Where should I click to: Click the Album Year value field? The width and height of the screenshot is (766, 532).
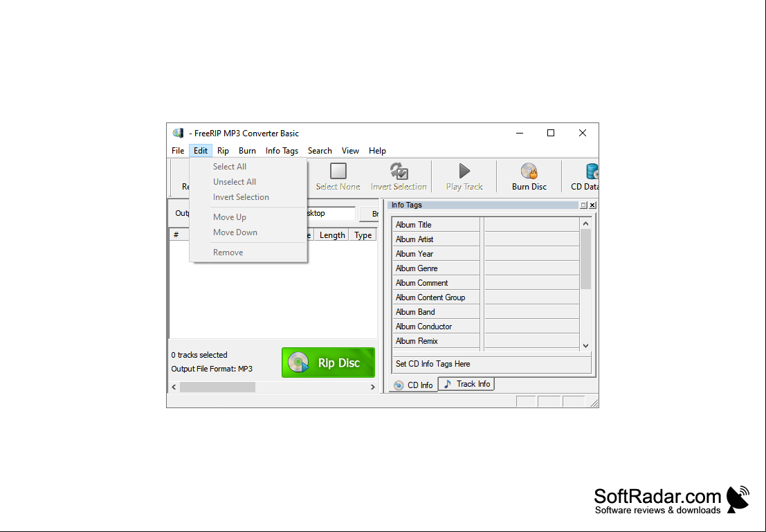532,253
